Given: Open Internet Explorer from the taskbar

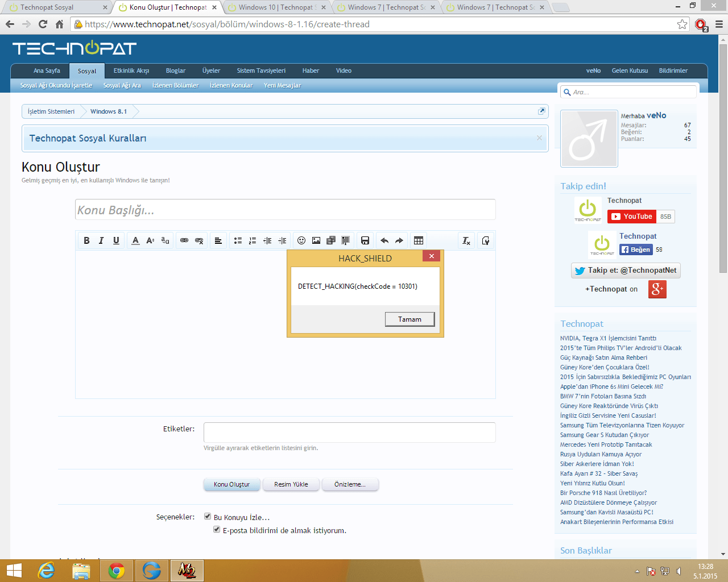Looking at the screenshot, I should (46, 571).
